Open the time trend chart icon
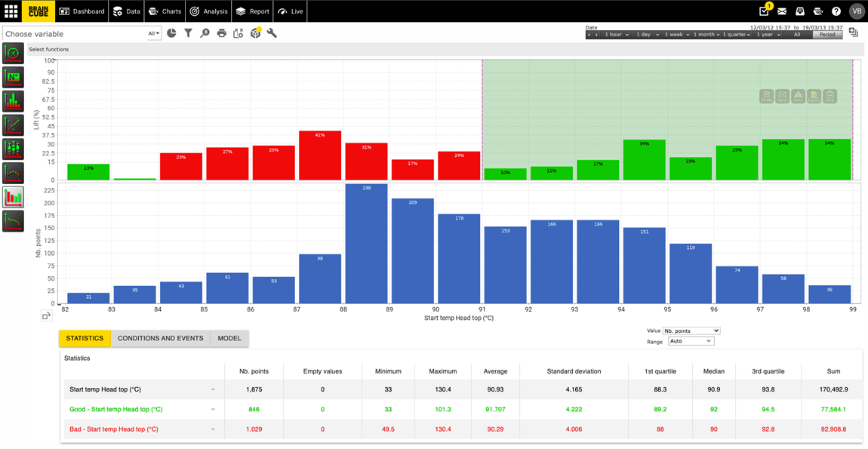868x449 pixels. (x=13, y=174)
